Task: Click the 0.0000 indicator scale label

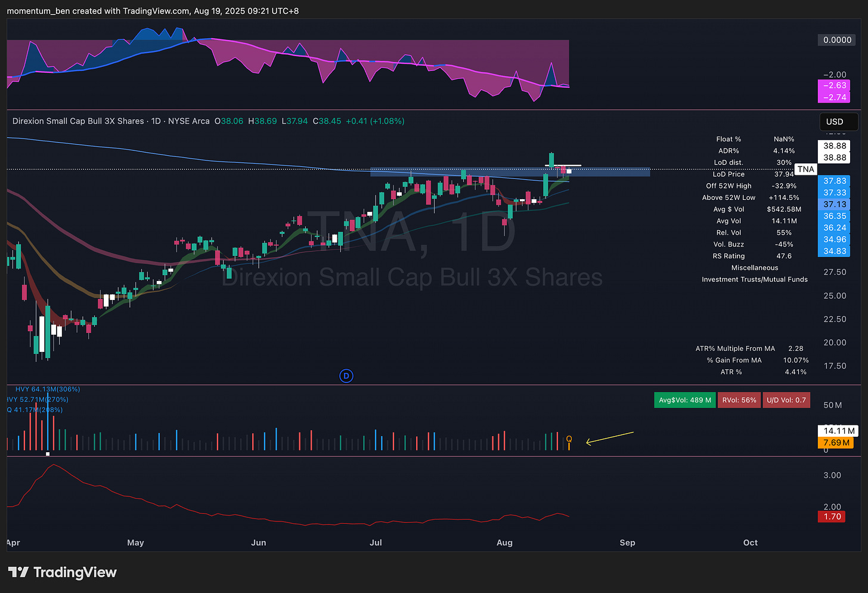Action: point(837,40)
